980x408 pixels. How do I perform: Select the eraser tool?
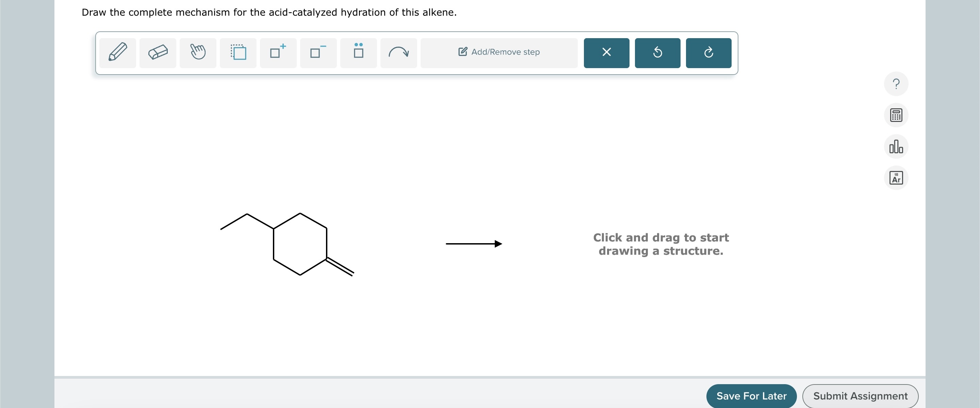pos(158,52)
